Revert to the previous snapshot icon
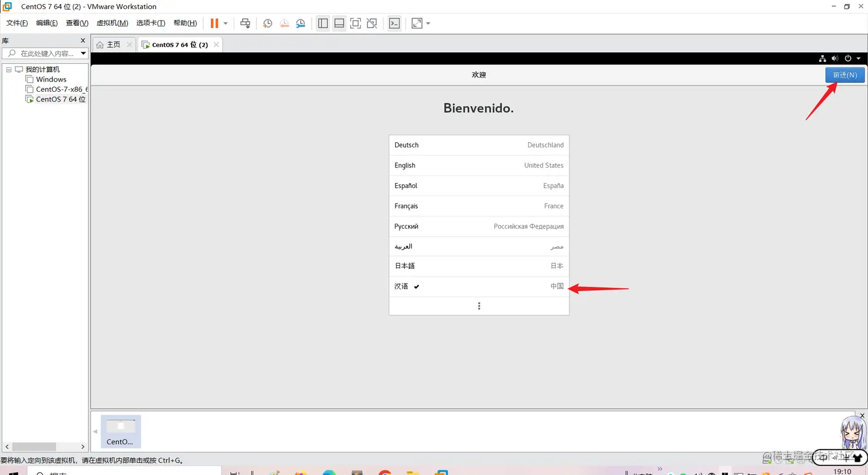Screen dimensions: 868x475 tap(284, 24)
